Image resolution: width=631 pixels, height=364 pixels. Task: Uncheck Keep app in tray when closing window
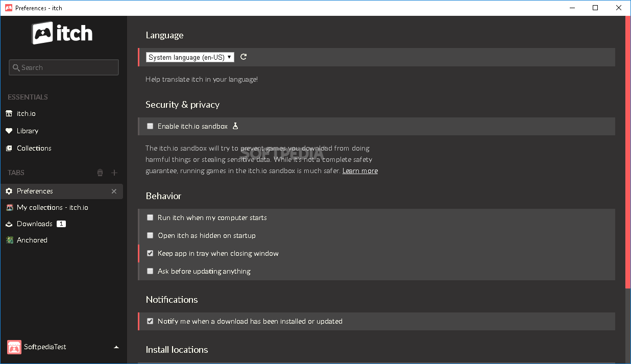click(x=150, y=253)
